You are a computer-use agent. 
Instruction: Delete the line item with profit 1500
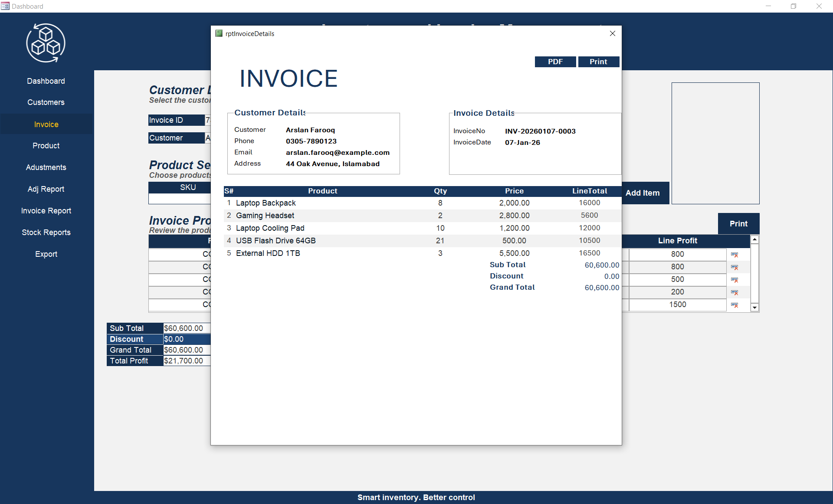point(735,305)
